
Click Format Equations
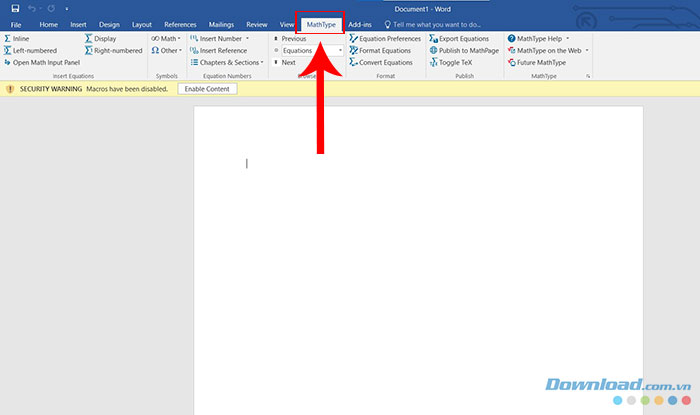coord(384,50)
